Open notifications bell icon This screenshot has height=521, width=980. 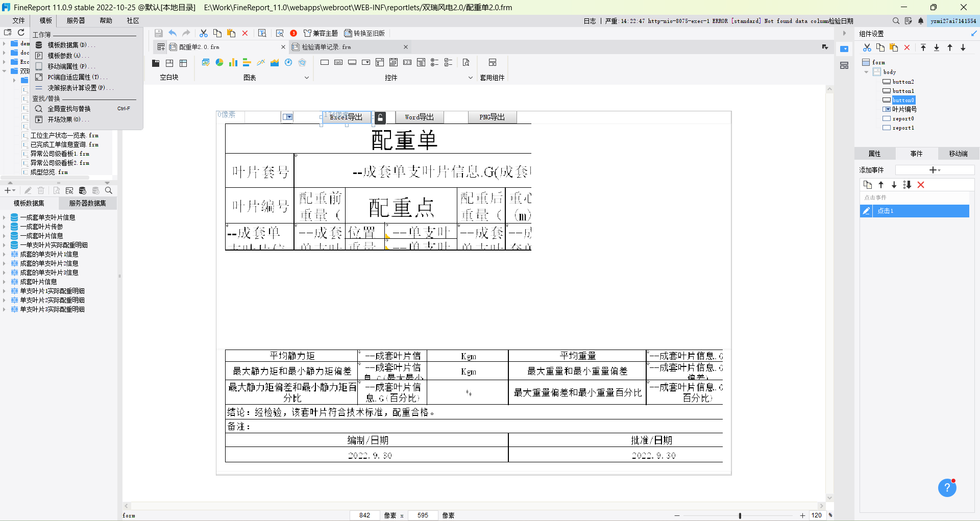pyautogui.click(x=921, y=21)
